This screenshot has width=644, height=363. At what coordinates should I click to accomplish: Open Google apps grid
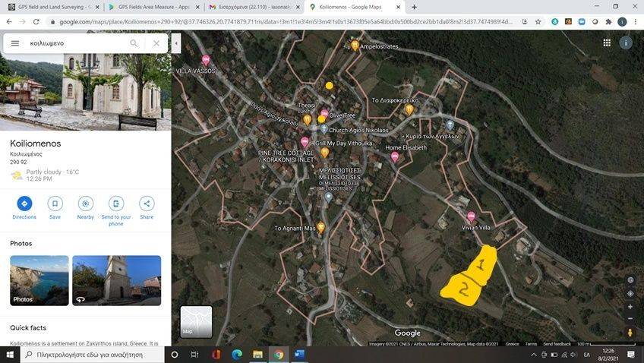(x=607, y=43)
